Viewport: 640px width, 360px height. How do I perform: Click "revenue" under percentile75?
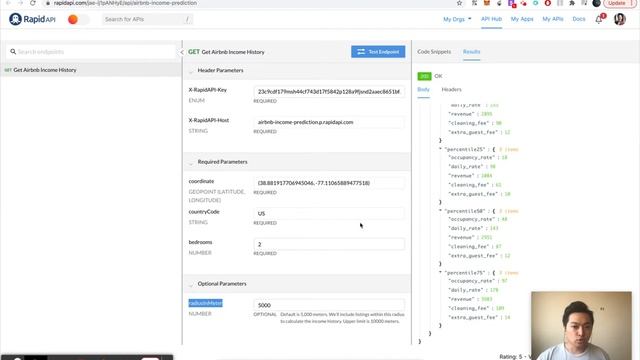[x=462, y=299]
